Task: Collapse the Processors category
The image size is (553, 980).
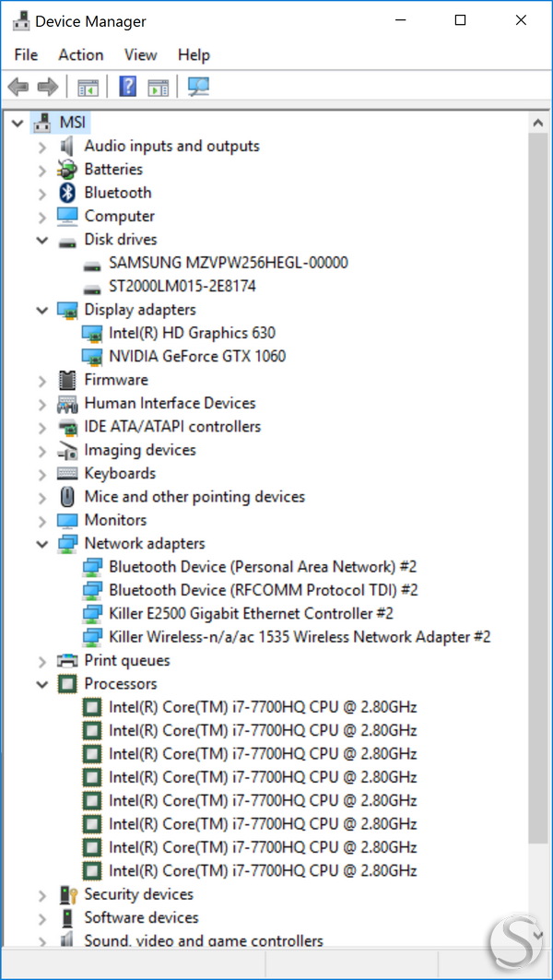Action: 41,684
